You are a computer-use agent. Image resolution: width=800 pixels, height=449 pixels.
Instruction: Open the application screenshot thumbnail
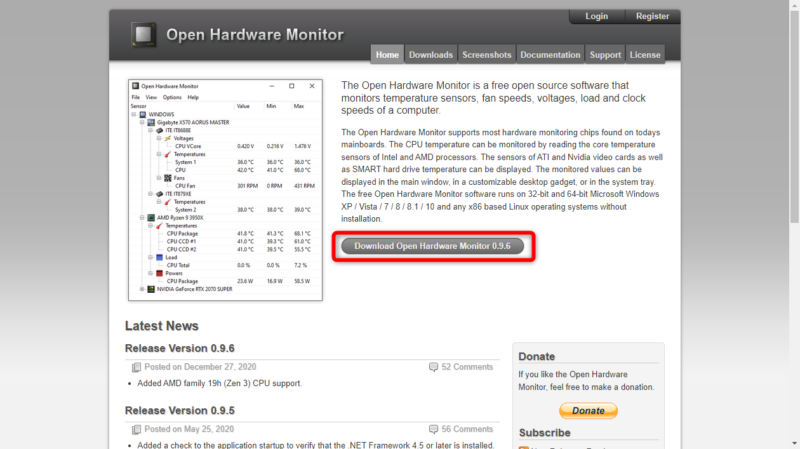pyautogui.click(x=225, y=189)
